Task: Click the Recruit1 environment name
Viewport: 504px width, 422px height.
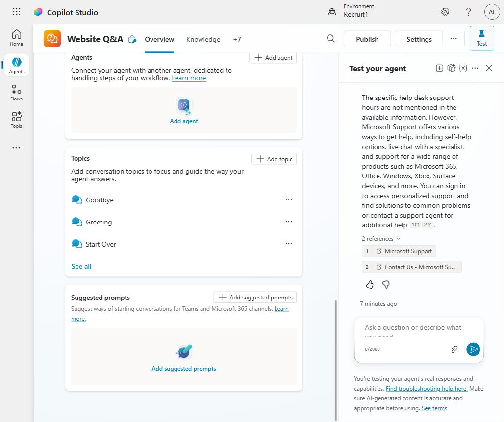Action: (x=356, y=15)
